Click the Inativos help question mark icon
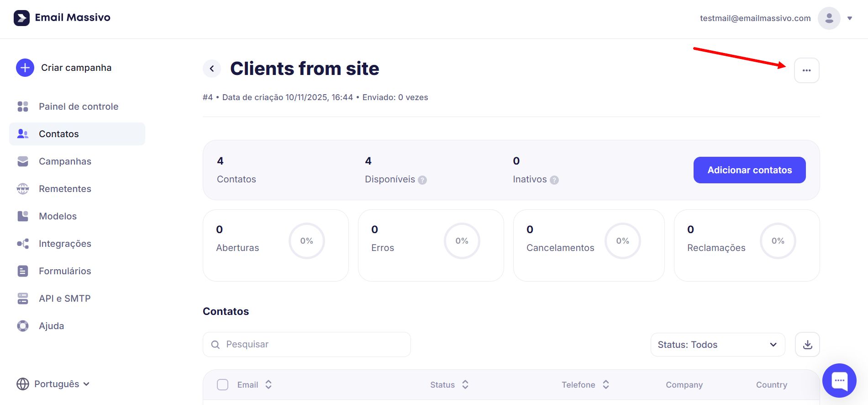The image size is (868, 405). tap(554, 180)
